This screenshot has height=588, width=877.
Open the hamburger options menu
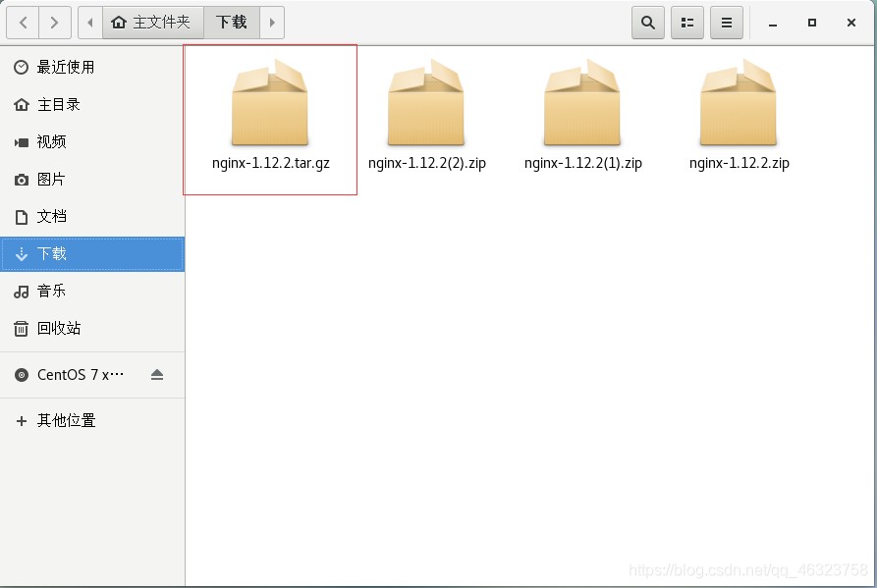727,23
